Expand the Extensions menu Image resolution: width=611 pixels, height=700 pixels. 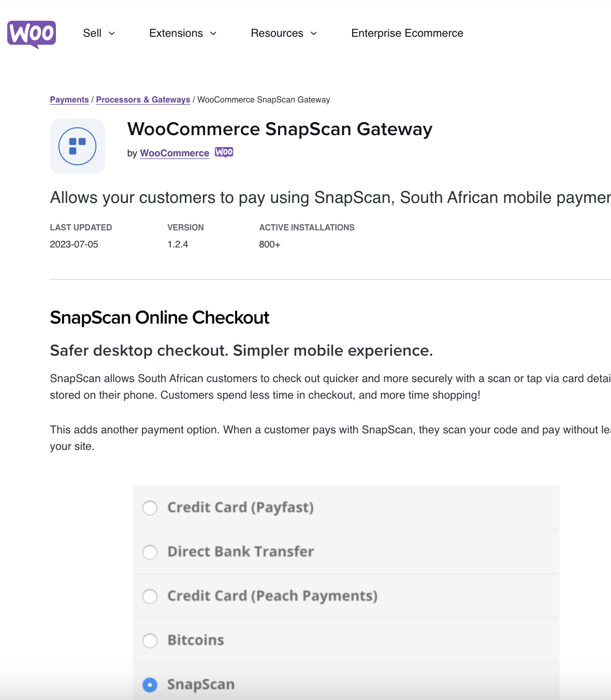pos(176,34)
